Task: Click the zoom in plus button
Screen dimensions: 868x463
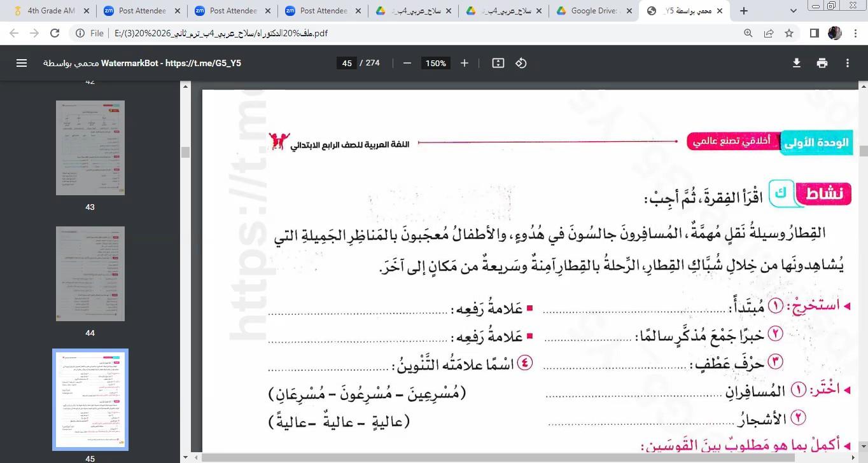Action: [465, 63]
